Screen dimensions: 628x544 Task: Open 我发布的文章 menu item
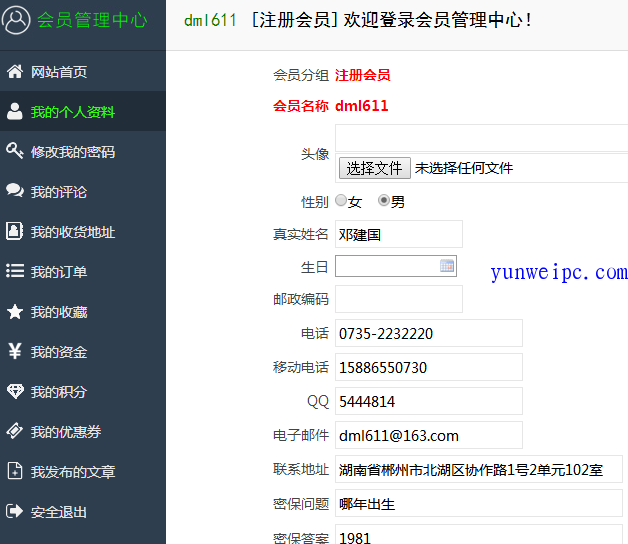72,472
